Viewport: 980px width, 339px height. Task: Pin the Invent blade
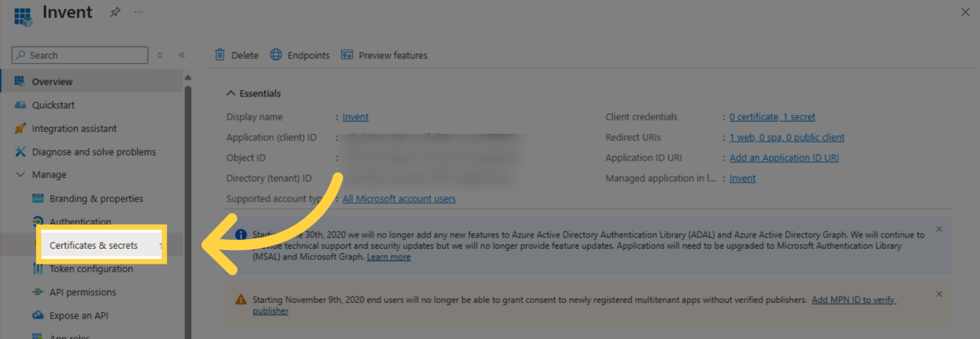coord(115,12)
